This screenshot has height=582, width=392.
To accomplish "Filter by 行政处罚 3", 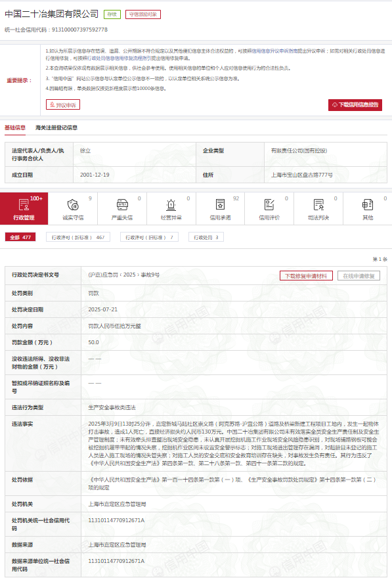I will pos(206,237).
